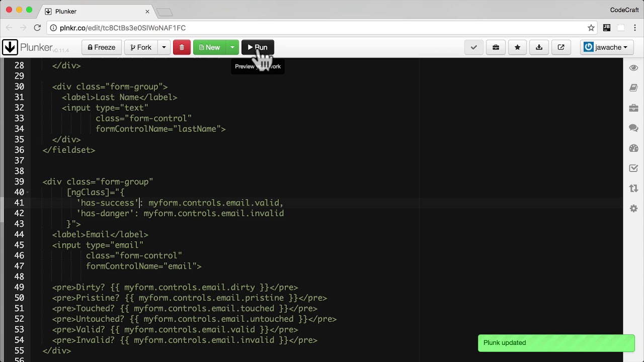Delete the plunk with the red trash button
This screenshot has width=644, height=362.
(182, 47)
